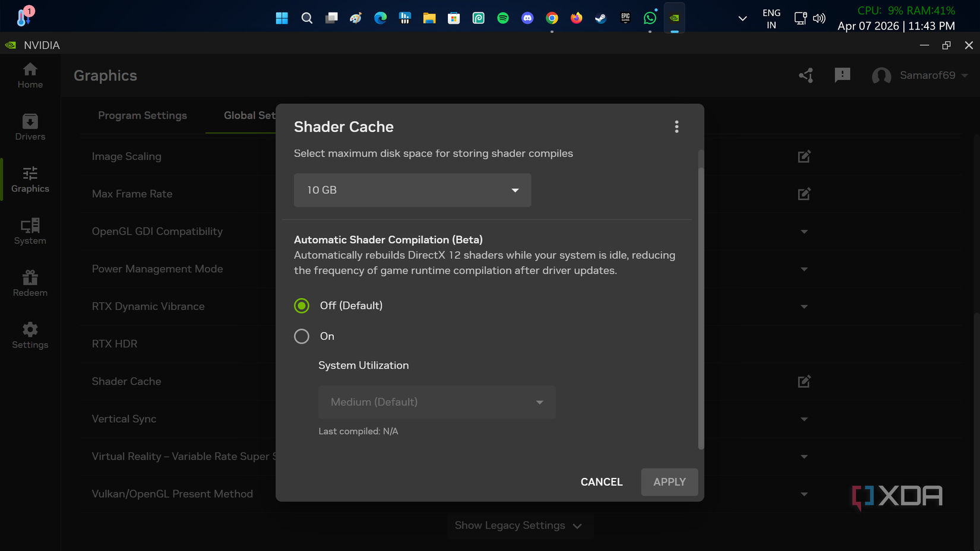
Task: Open File Explorer from taskbar
Action: point(429,18)
